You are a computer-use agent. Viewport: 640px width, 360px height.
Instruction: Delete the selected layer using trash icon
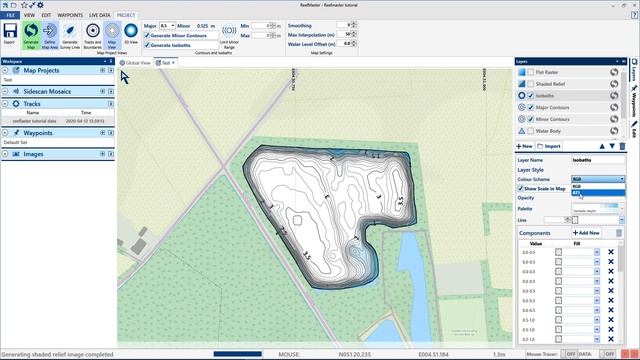pos(622,146)
